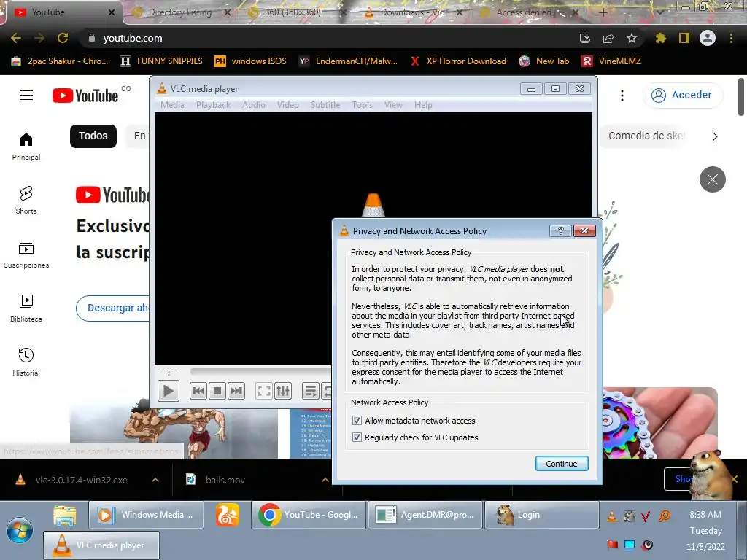This screenshot has height=560, width=747.
Task: Open the VLC Audio menu
Action: pos(254,105)
